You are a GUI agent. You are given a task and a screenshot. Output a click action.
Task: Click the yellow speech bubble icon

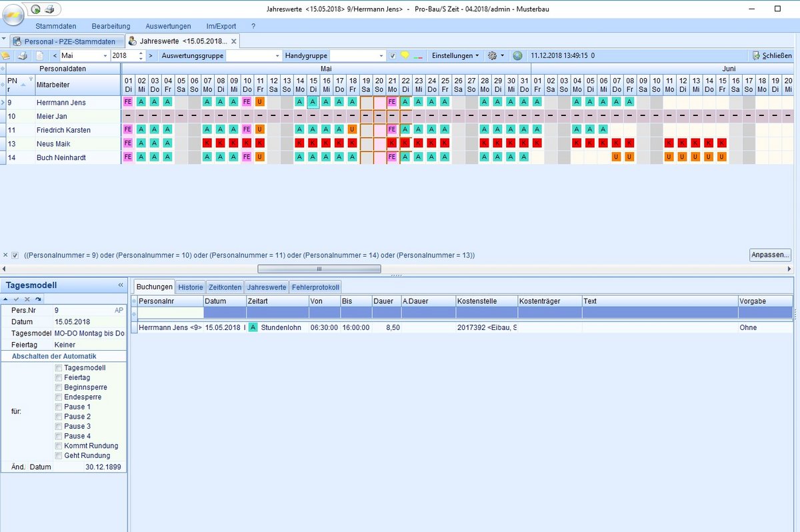click(x=405, y=56)
